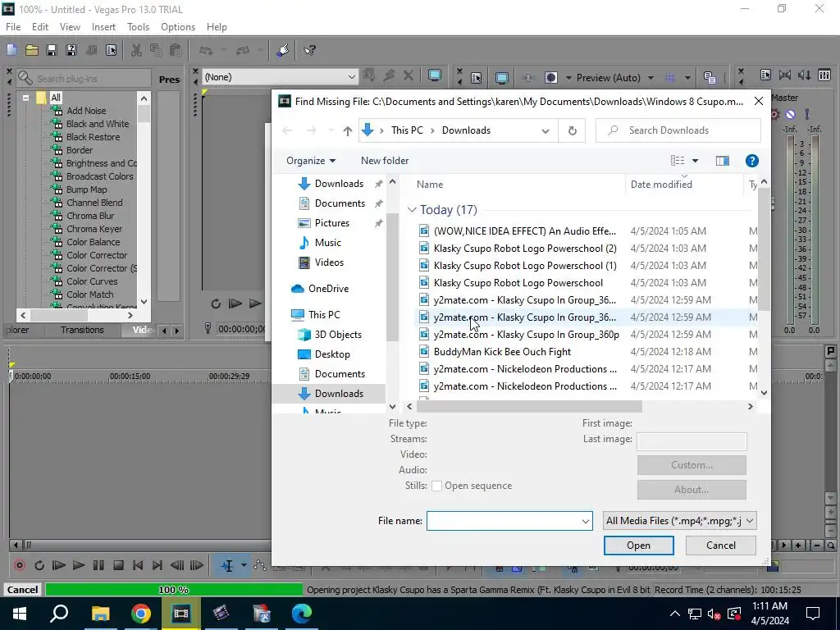
Task: Click the What's This help cursor icon
Action: coord(309,50)
